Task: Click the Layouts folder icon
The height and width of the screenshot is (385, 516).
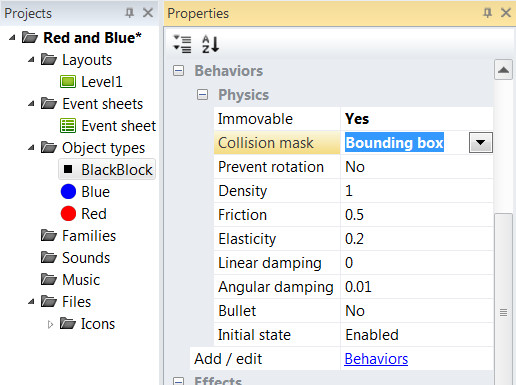Action: [49, 59]
